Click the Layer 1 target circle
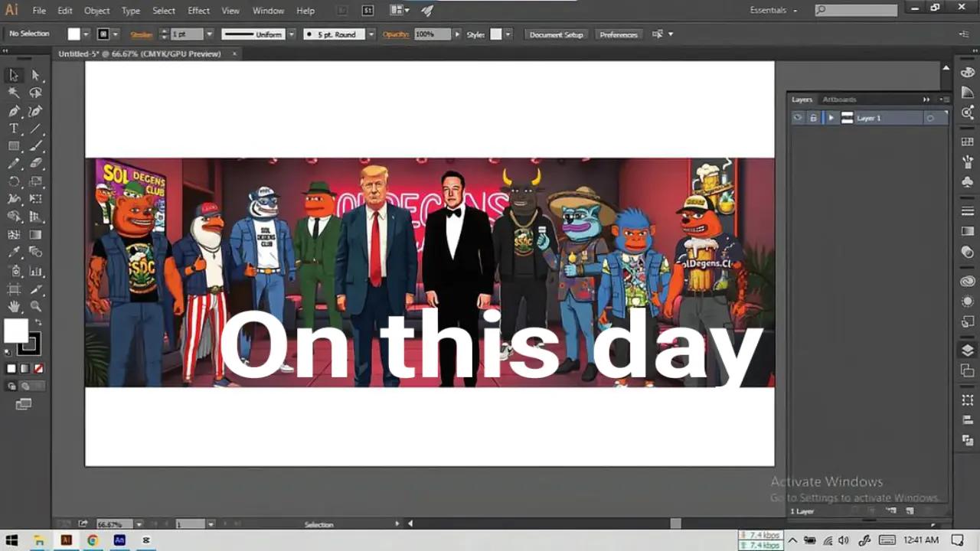Screen dimensions: 980x551 tap(929, 118)
